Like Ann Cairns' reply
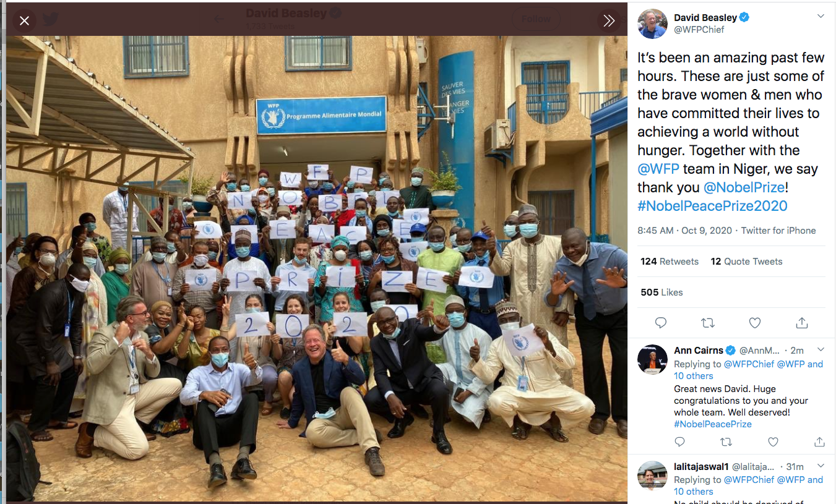 point(773,442)
